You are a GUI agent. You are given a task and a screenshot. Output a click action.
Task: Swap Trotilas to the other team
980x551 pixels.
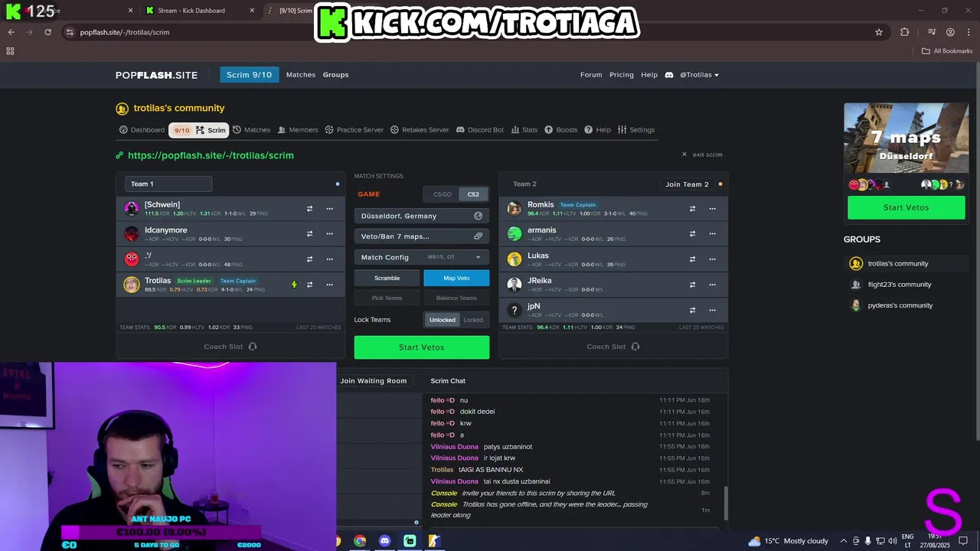pyautogui.click(x=309, y=285)
